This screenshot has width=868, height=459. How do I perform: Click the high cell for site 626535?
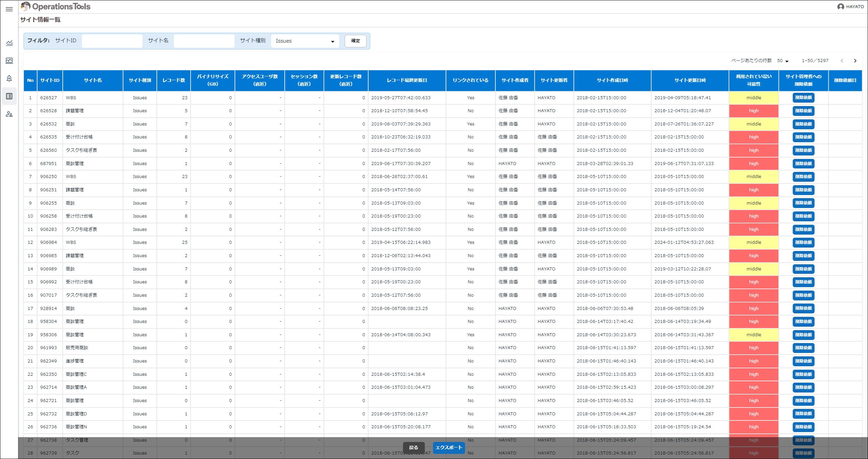tap(754, 137)
